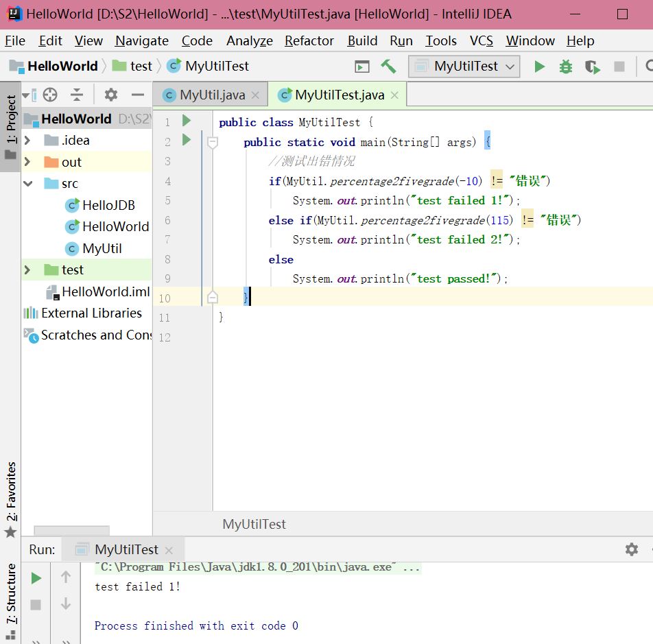The width and height of the screenshot is (653, 644).
Task: Click run gutter arrow on line 2
Action: pos(187,140)
